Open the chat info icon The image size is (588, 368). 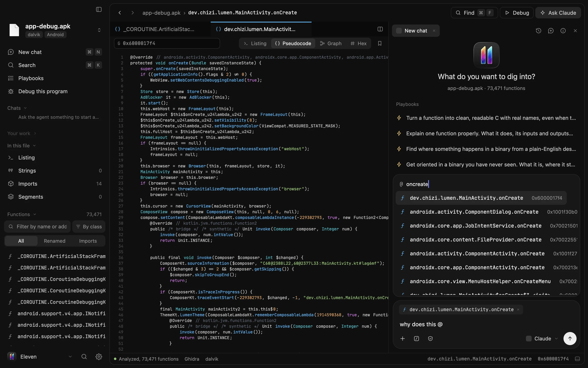(563, 31)
